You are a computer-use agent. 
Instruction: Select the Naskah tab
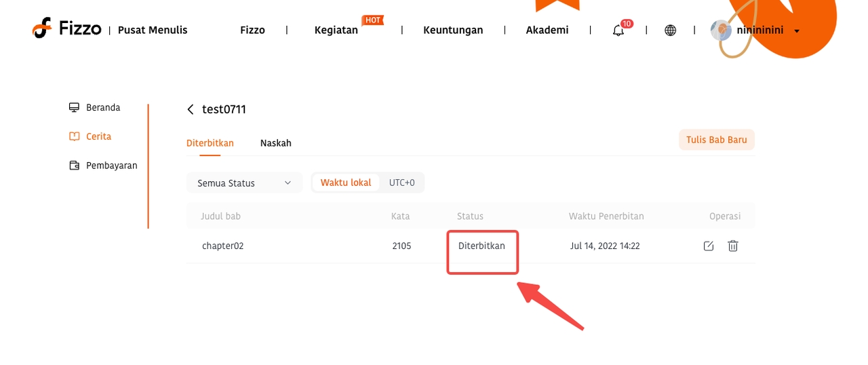[x=276, y=143]
